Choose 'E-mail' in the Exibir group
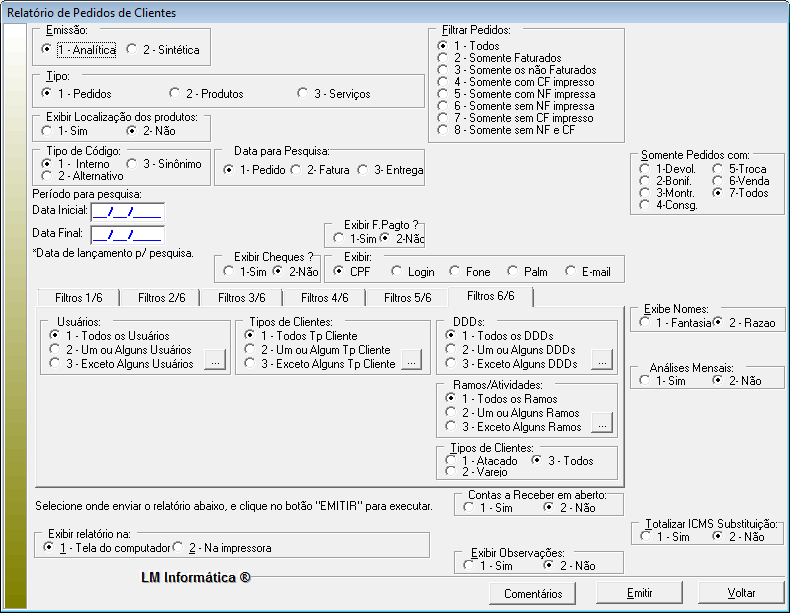 [572, 271]
